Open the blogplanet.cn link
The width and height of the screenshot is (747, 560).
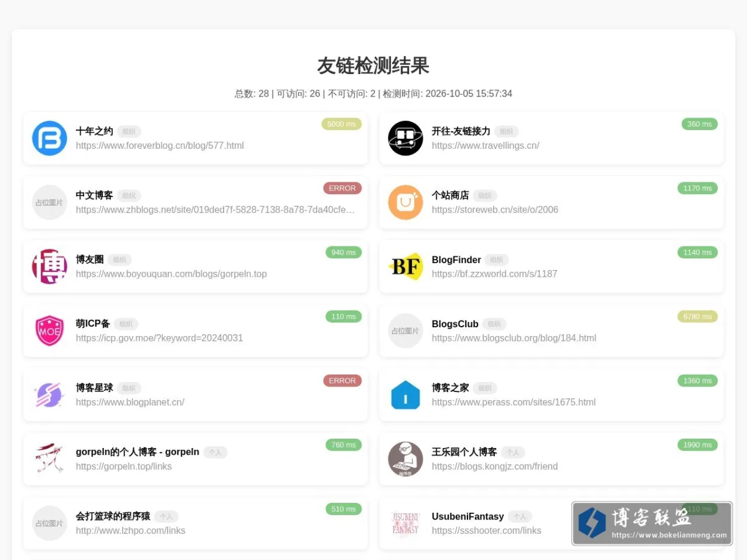(x=130, y=402)
